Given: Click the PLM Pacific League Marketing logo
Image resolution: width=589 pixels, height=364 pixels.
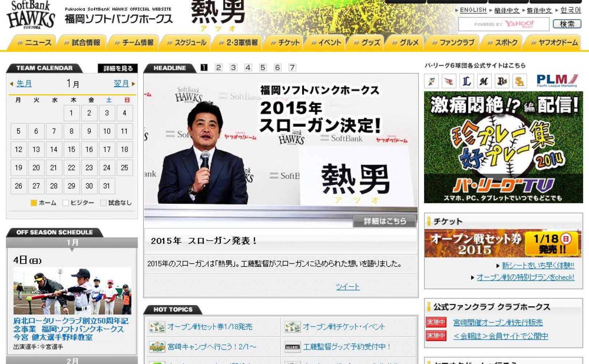Looking at the screenshot, I should [557, 81].
